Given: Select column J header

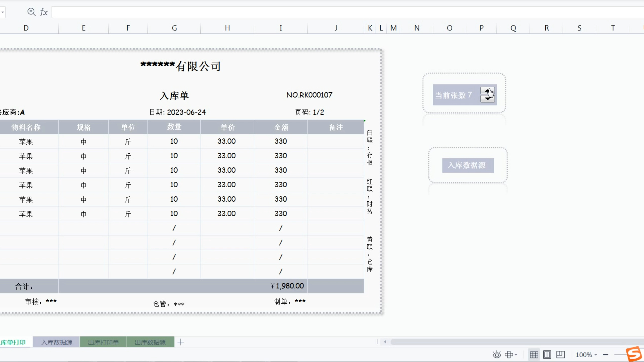Looking at the screenshot, I should [336, 28].
